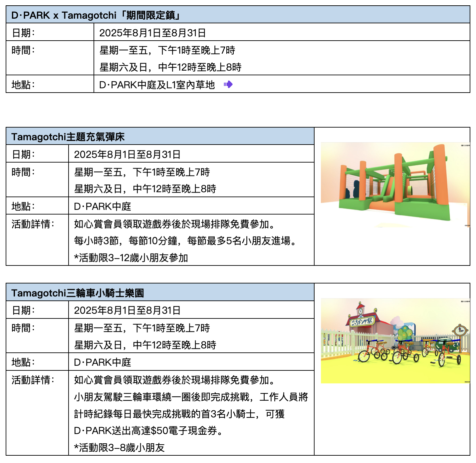Open the tricycle park preview image
Viewport: 476px width, 463px height.
pyautogui.click(x=395, y=340)
